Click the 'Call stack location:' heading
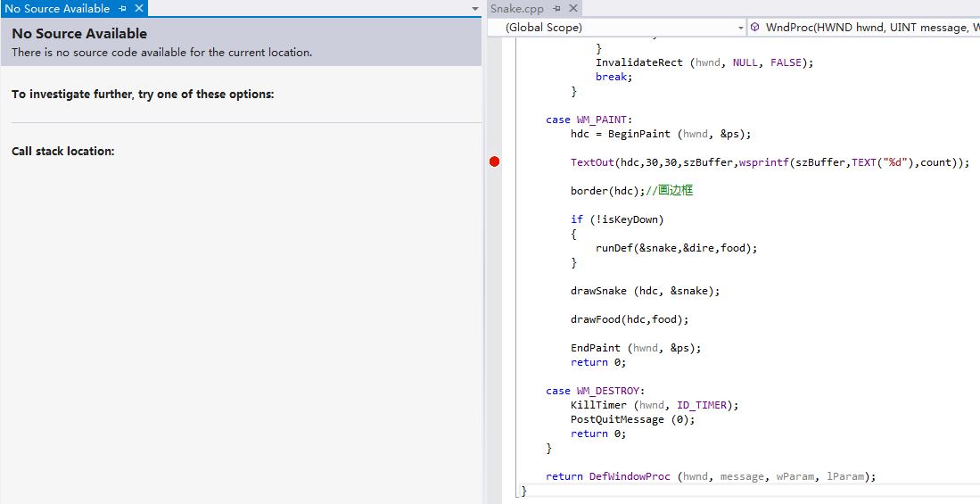This screenshot has width=980, height=504. click(x=63, y=152)
